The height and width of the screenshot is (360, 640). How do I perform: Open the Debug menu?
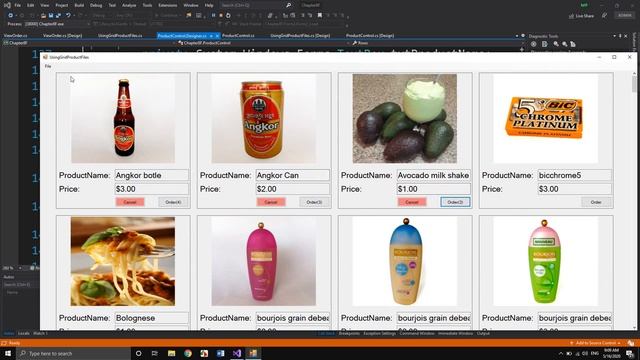pyautogui.click(x=96, y=5)
